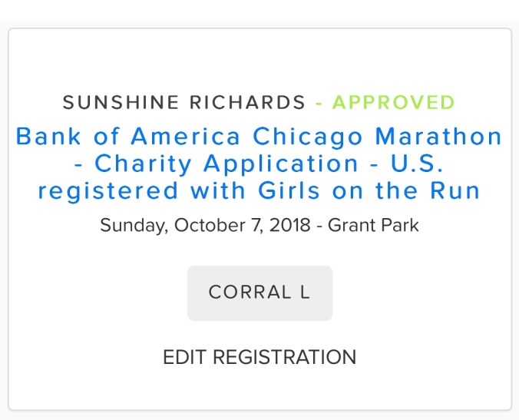Click the word Marathon in the blue title

click(439, 137)
